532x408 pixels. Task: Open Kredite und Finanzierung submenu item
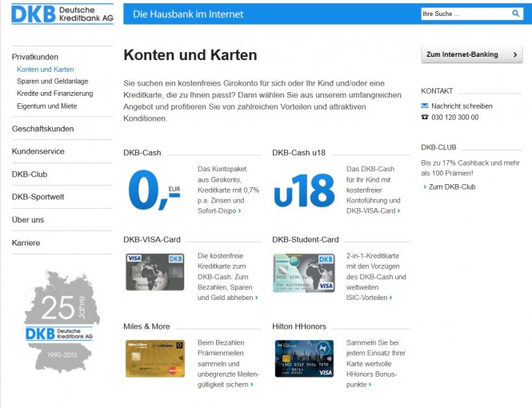55,94
